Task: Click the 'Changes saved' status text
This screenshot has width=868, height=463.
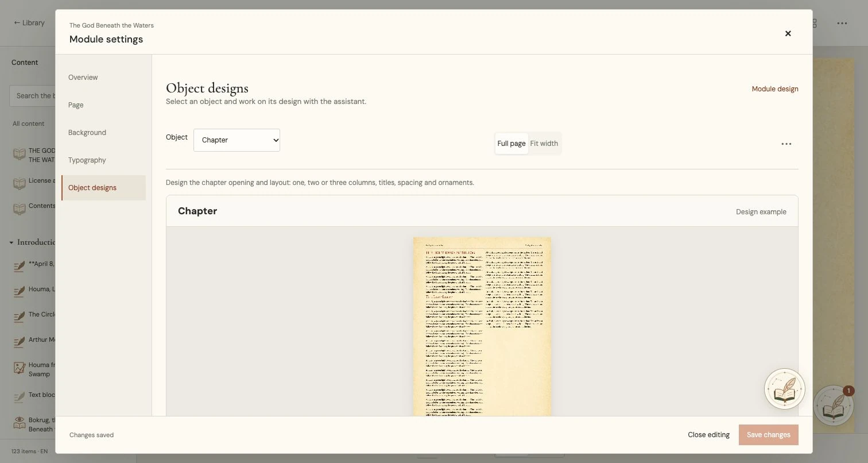Action: click(x=91, y=435)
